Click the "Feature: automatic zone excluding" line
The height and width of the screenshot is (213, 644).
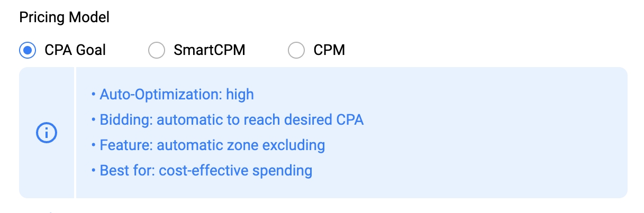pyautogui.click(x=212, y=145)
